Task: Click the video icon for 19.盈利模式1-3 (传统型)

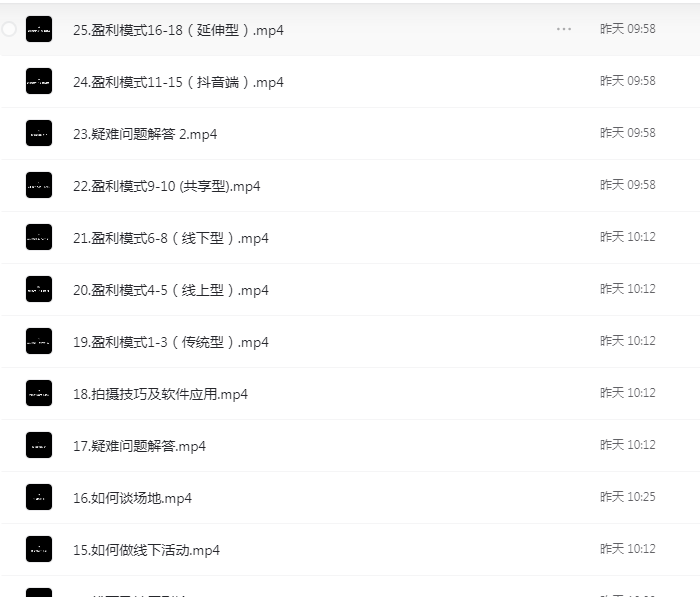Action: tap(39, 342)
